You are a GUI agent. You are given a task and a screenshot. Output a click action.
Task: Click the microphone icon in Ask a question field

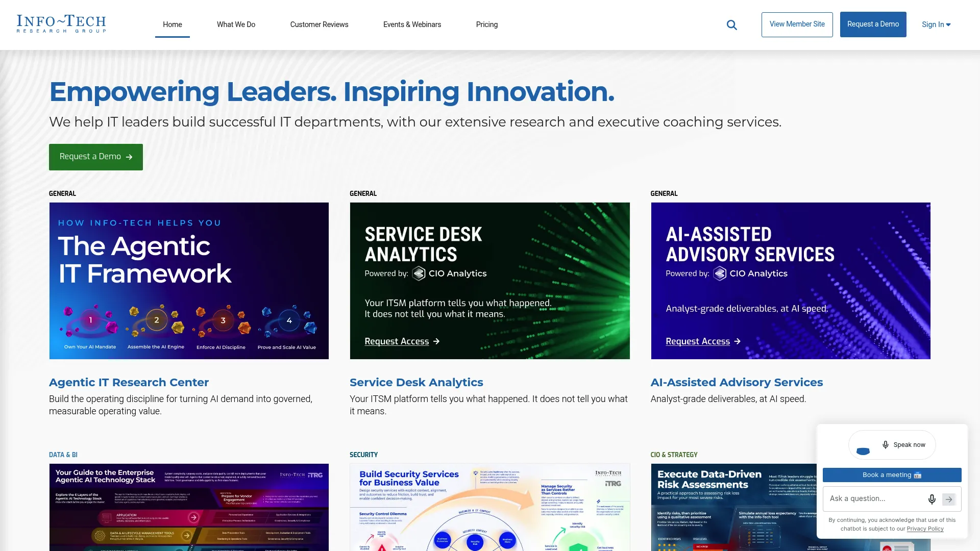click(932, 499)
